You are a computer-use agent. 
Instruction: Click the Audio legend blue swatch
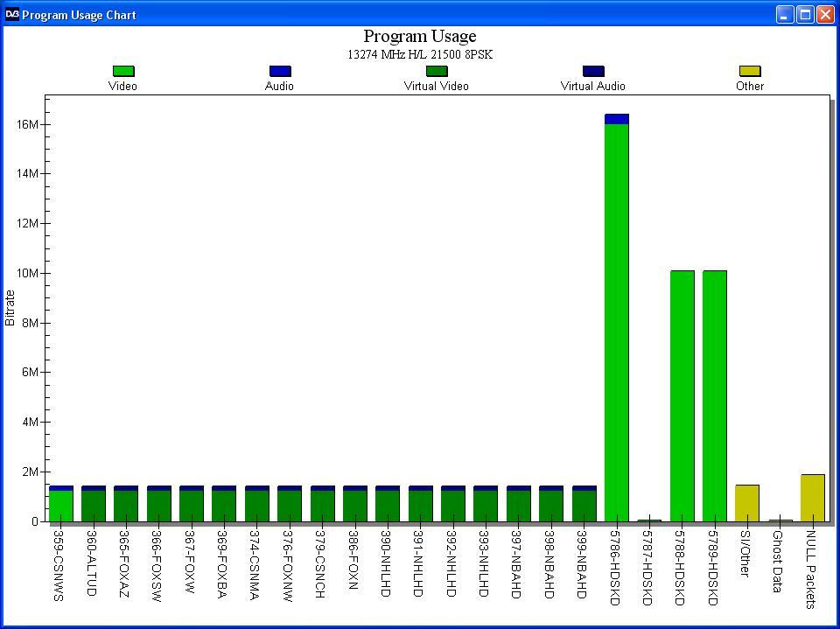pyautogui.click(x=280, y=71)
